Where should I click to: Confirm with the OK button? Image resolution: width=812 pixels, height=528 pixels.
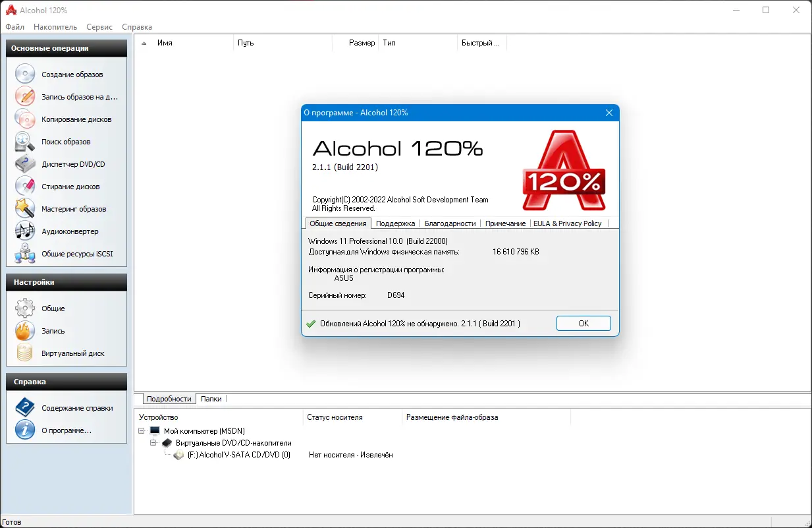tap(583, 324)
